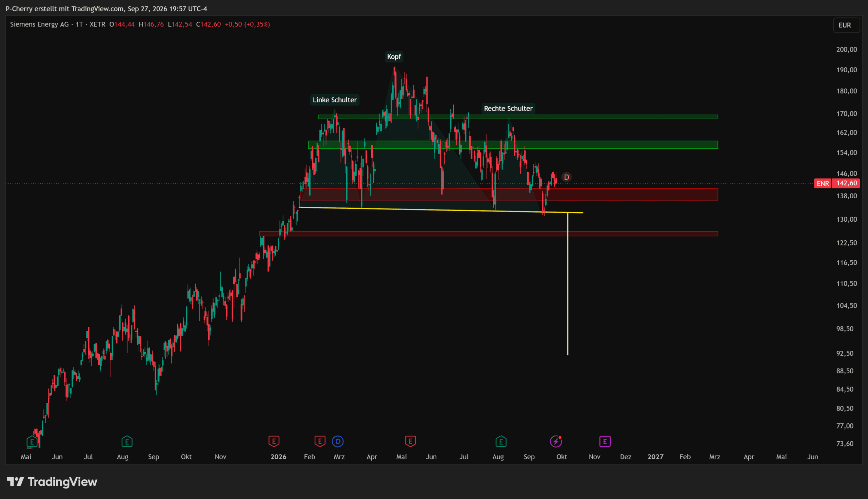
Task: Select the yellow neckline trend line
Action: 441,210
